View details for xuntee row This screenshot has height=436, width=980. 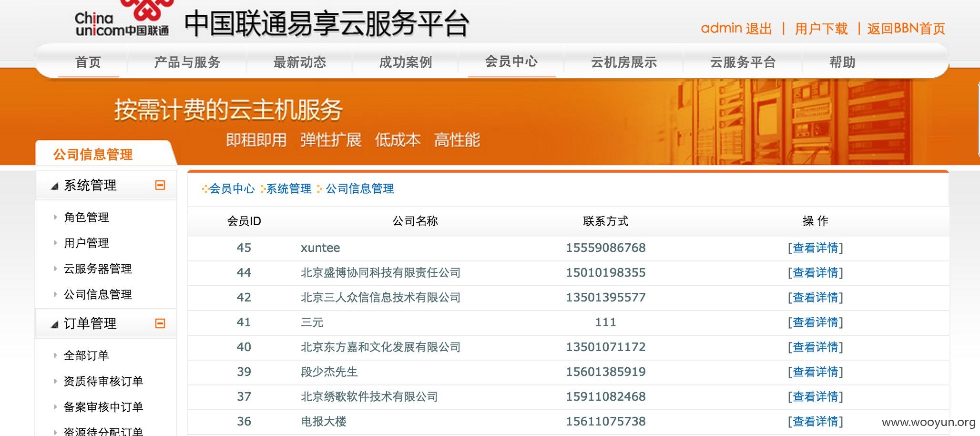816,248
